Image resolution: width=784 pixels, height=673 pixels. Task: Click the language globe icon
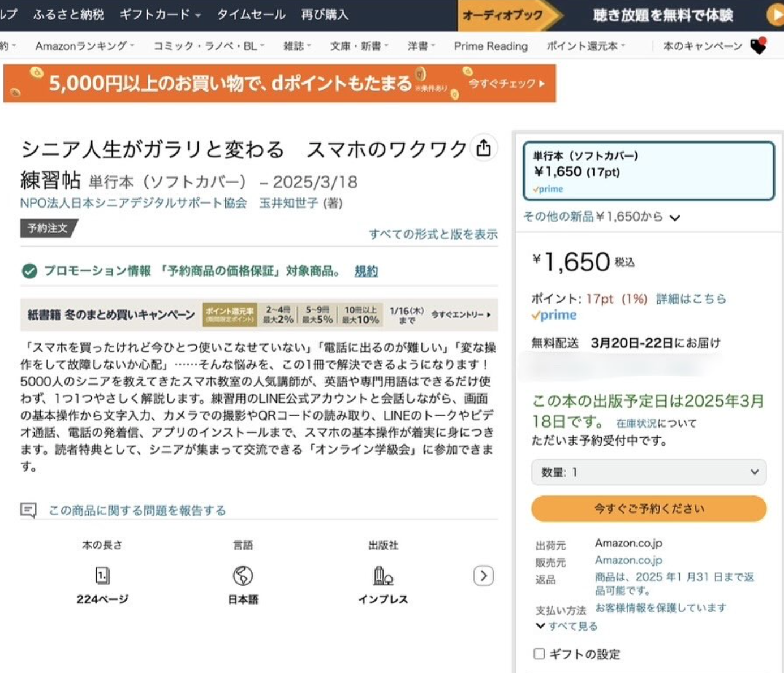point(243,576)
